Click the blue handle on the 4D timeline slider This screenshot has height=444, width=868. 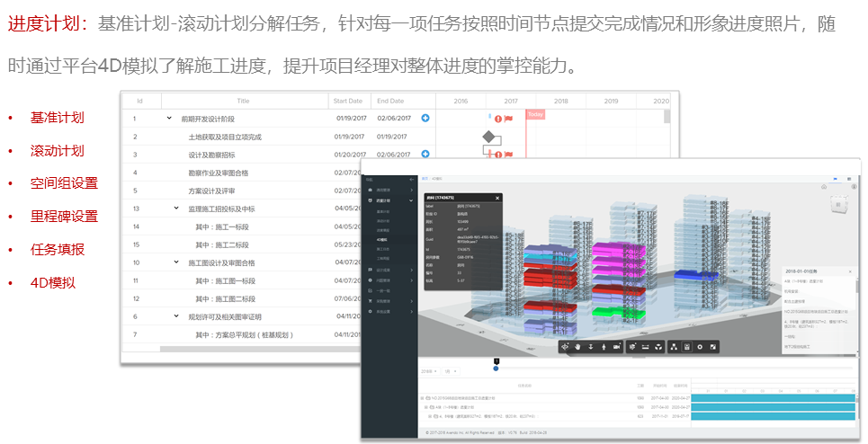[496, 369]
